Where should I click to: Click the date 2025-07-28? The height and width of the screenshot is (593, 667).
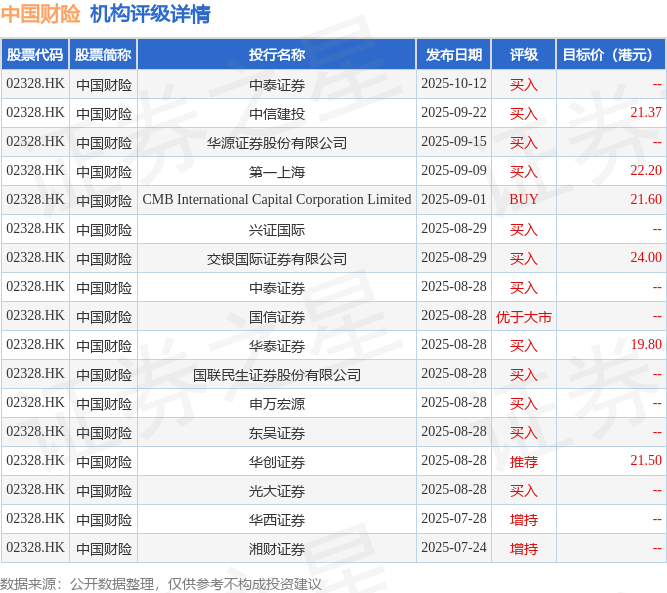[x=453, y=518]
